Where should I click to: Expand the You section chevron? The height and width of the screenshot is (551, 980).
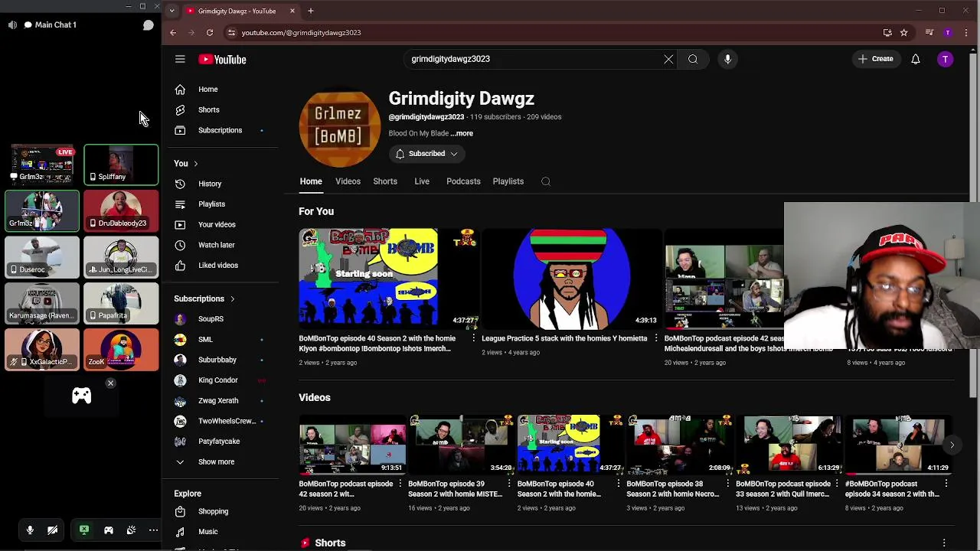195,164
